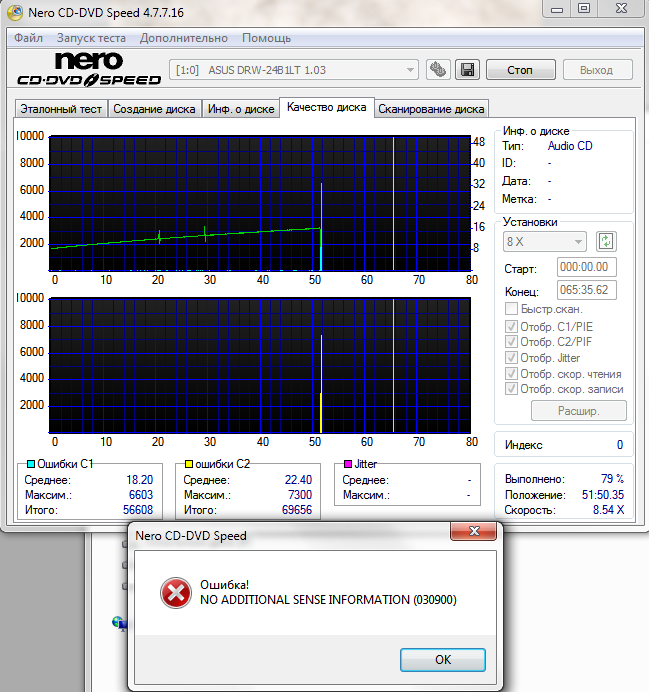Click the yellow C2 error spike in the lower graph

(x=321, y=384)
